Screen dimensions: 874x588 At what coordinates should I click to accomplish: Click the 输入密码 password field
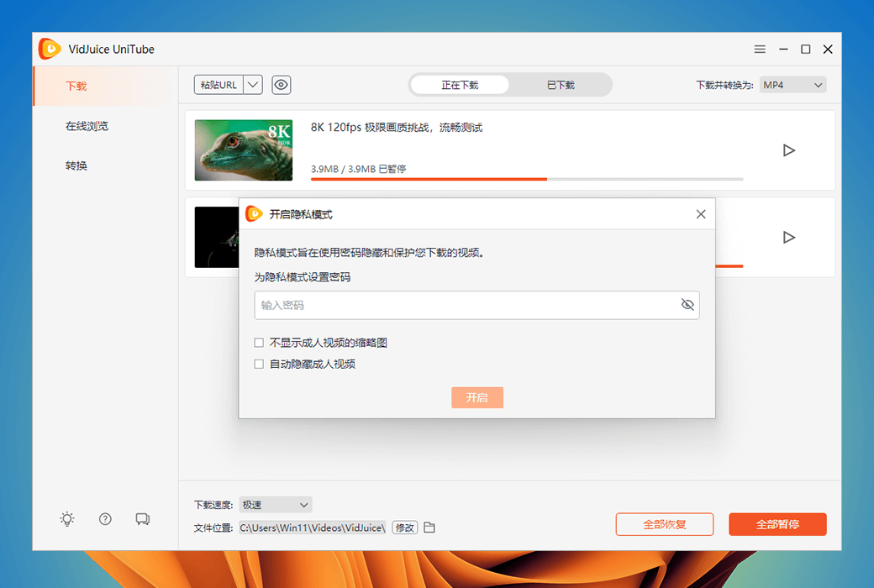click(x=477, y=305)
